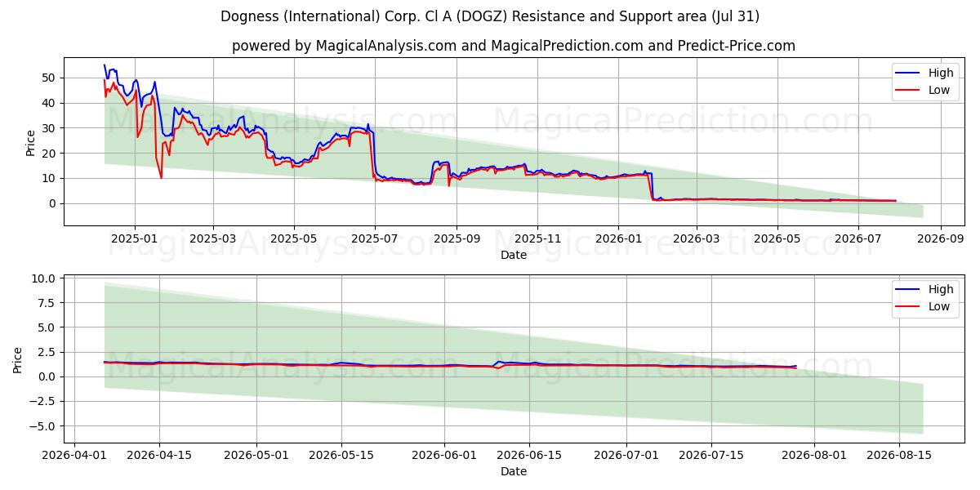Click the chart title mentioning Dogness (DOGZ)
980x490 pixels.
pyautogui.click(x=490, y=16)
